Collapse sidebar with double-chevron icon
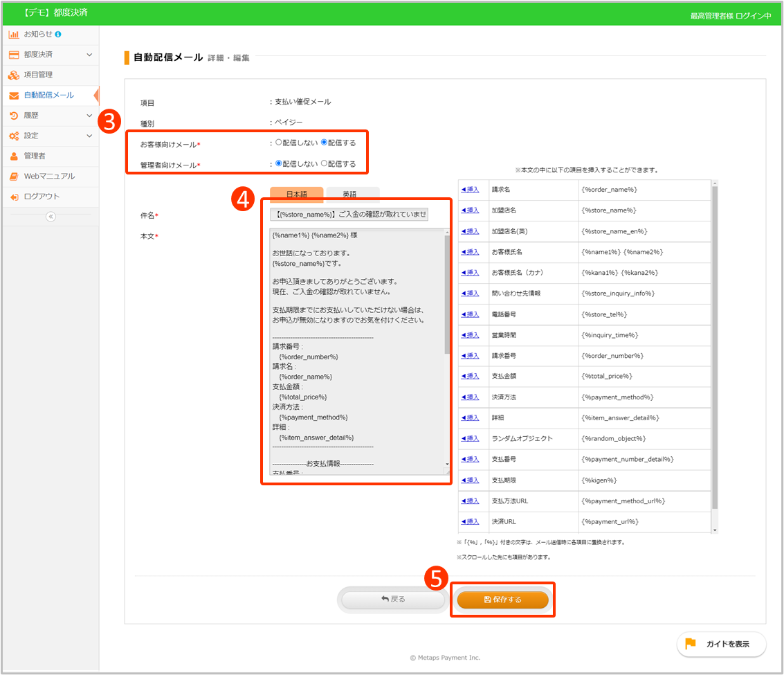784x675 pixels. point(50,217)
